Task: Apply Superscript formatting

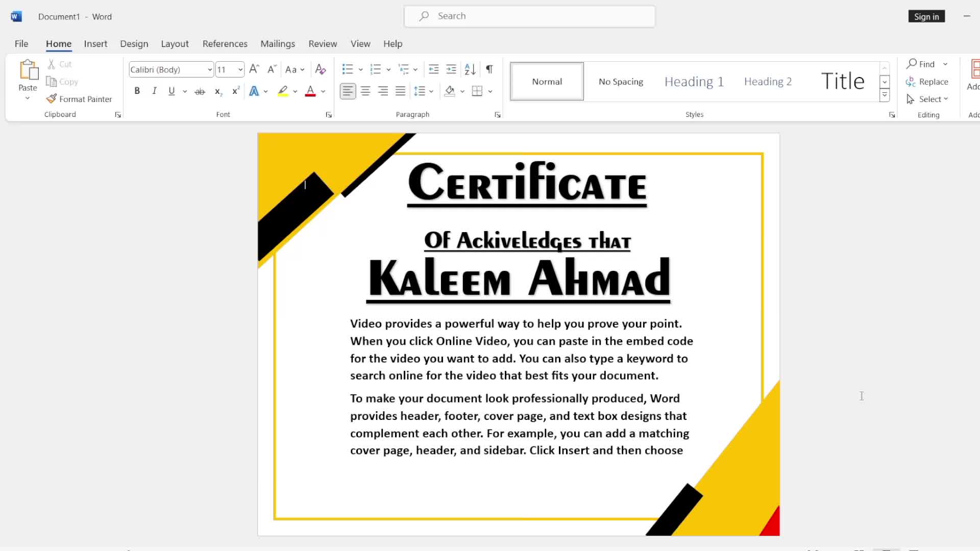Action: tap(235, 91)
